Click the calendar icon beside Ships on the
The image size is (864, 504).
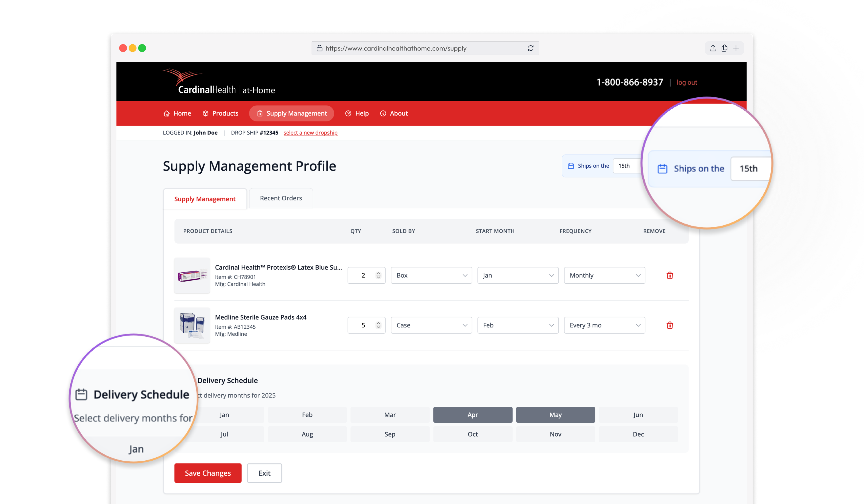[x=570, y=166]
